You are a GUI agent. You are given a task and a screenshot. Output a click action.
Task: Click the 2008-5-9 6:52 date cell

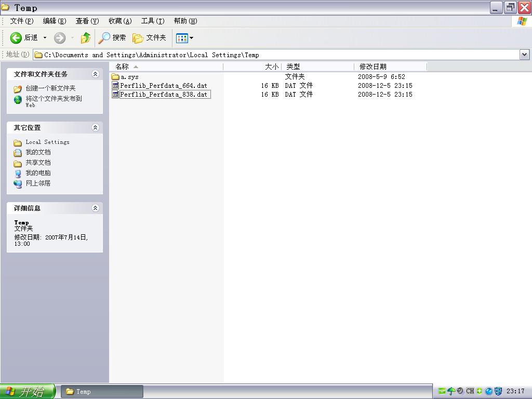click(x=381, y=77)
